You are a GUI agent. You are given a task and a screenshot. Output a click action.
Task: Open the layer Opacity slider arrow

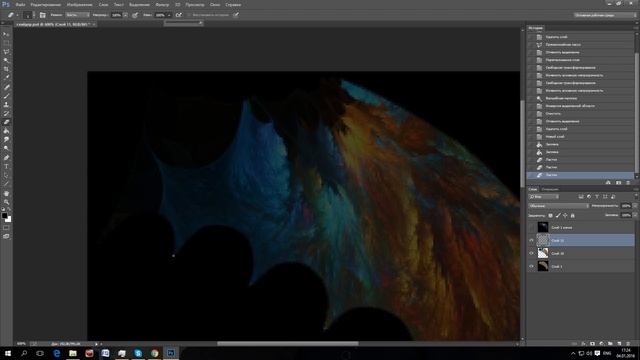click(635, 206)
